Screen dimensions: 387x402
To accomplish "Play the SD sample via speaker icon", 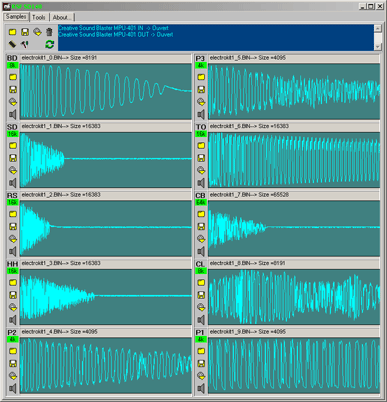I will (13, 183).
